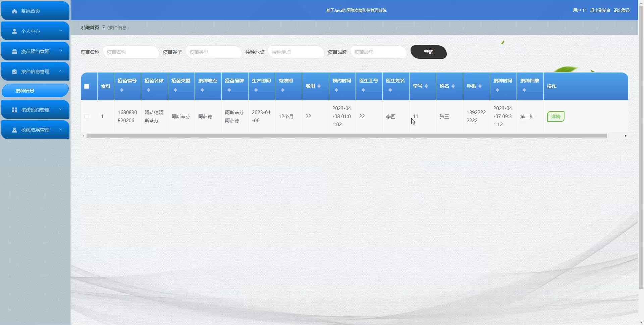Expand the 核酸结果管理 menu chevron
The width and height of the screenshot is (644, 325).
point(61,129)
